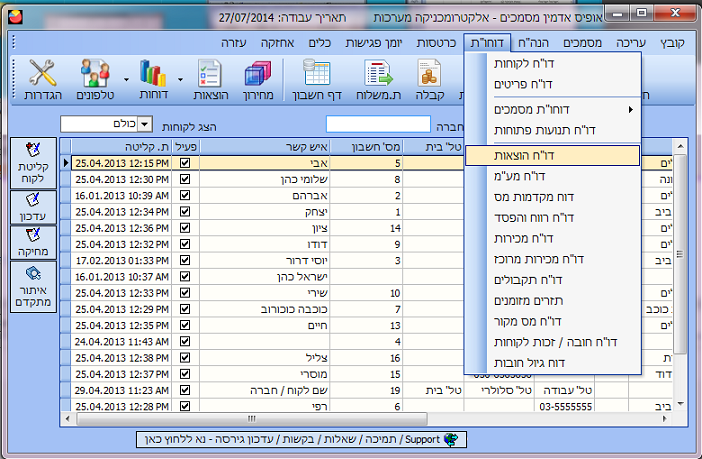This screenshot has width=702, height=459.
Task: Sort by the איש קשר column header
Action: tap(265, 146)
